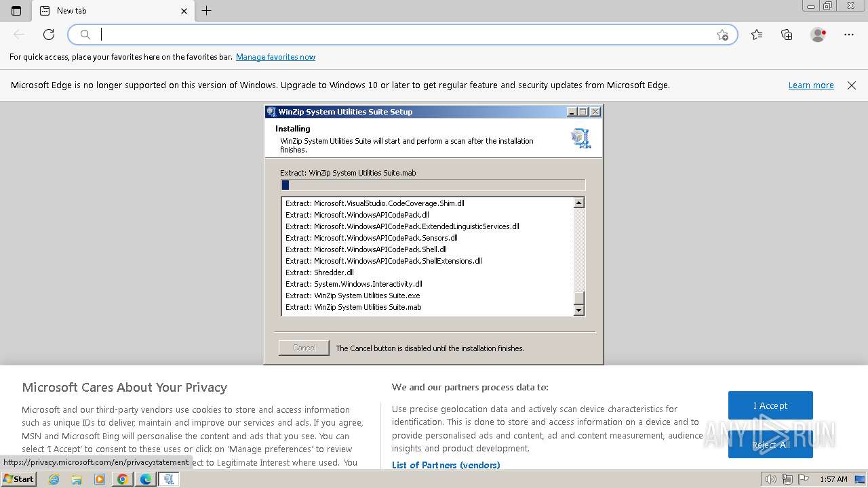Click the installer package icon in header
Screen dimensions: 868x488
coord(581,138)
